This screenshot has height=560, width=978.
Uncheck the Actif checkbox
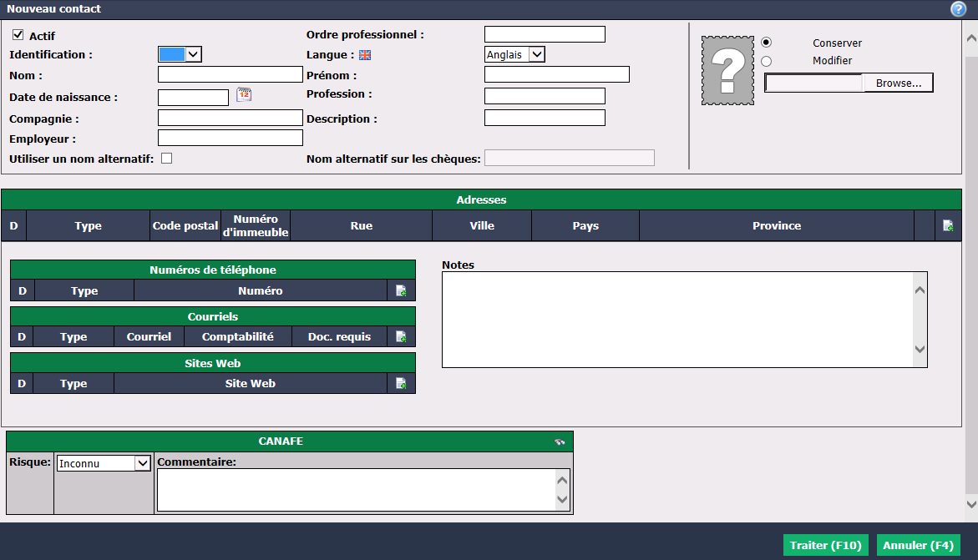tap(18, 35)
